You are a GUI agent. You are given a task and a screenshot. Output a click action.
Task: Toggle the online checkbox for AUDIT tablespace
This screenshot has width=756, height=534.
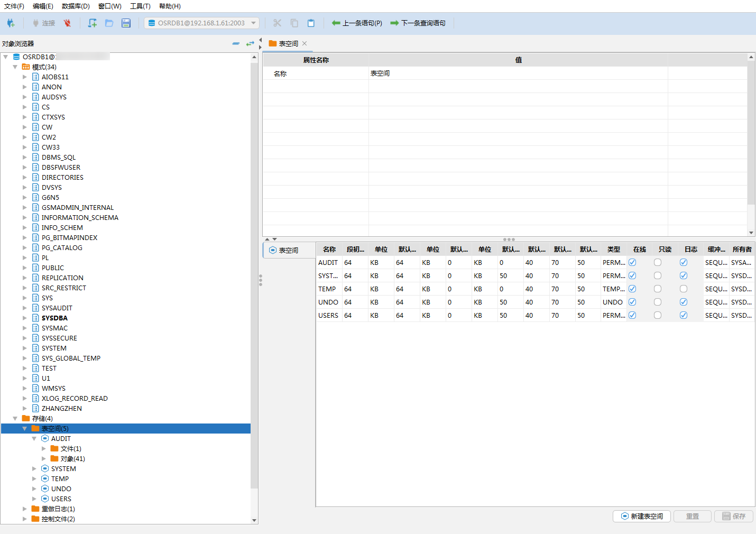pos(632,262)
